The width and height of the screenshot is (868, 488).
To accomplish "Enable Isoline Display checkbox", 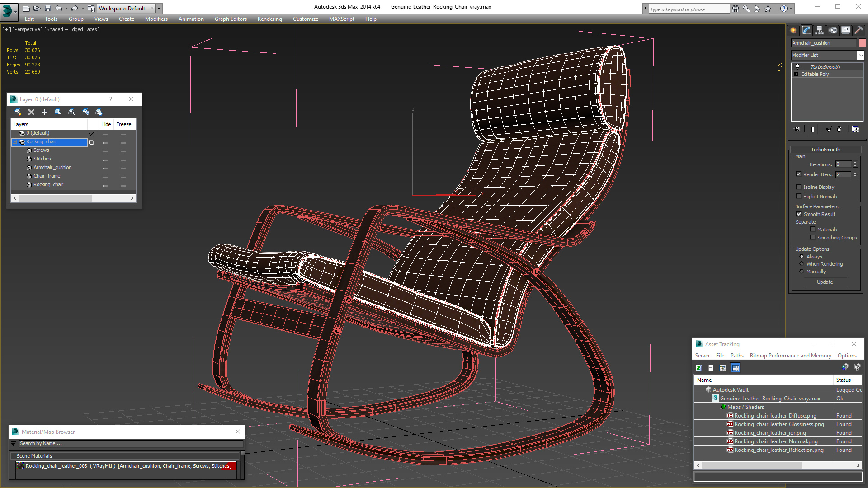I will pyautogui.click(x=798, y=187).
